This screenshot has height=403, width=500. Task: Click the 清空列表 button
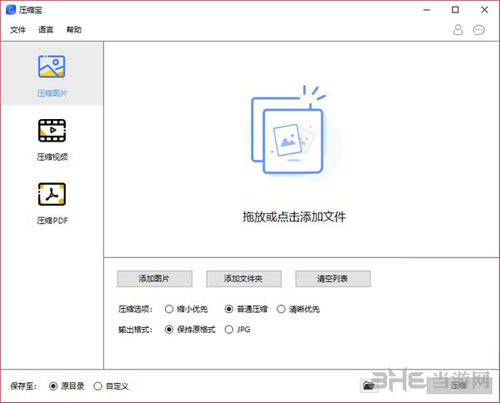point(333,279)
